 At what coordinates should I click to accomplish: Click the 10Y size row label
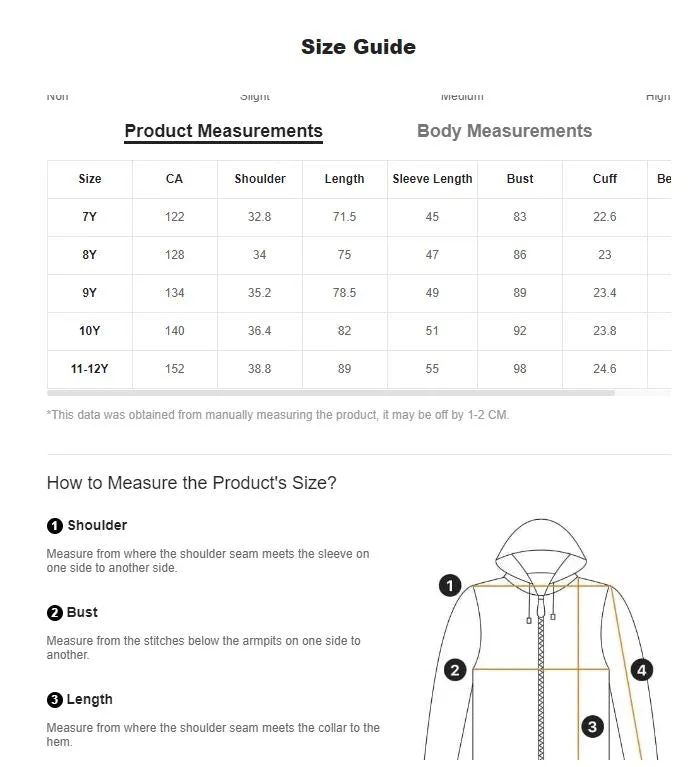click(90, 331)
